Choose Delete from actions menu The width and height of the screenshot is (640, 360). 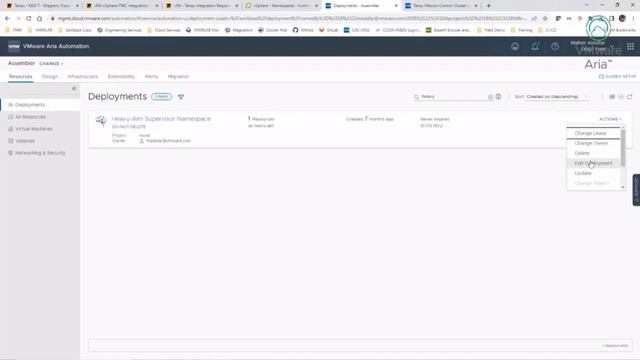point(582,153)
